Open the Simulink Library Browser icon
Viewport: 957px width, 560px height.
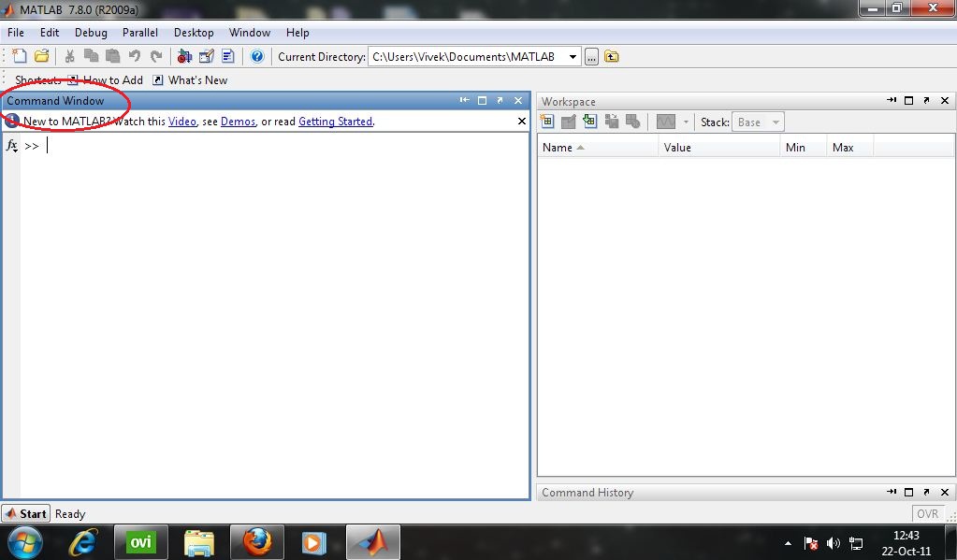[183, 56]
